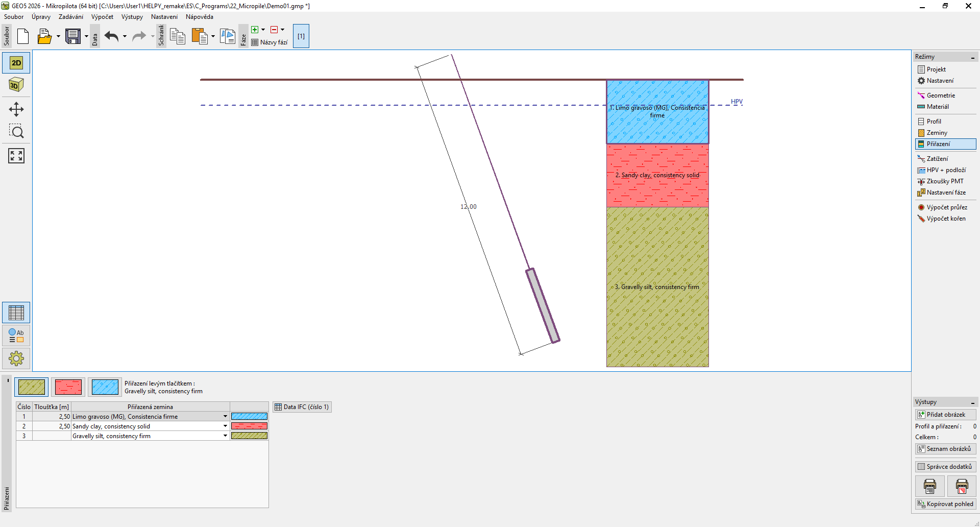
Task: Open the Zeminy mode in Režimy panel
Action: [937, 133]
